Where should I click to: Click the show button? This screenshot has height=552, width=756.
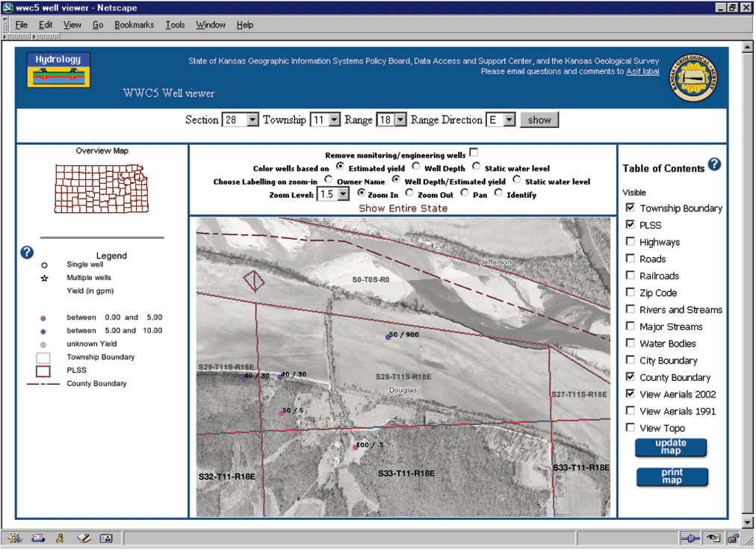pyautogui.click(x=539, y=120)
